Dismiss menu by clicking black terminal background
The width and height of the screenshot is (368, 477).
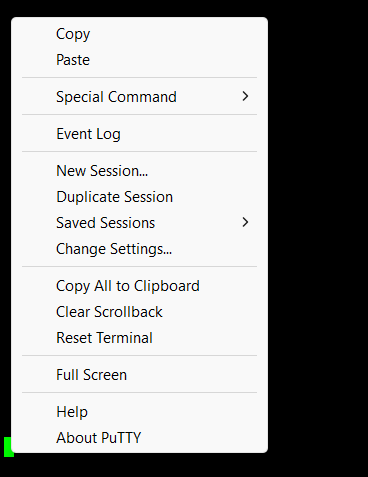pos(317,233)
